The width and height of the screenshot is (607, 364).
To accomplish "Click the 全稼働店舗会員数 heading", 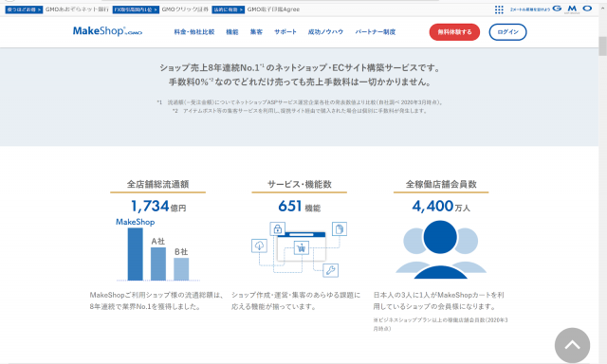I will pyautogui.click(x=441, y=184).
